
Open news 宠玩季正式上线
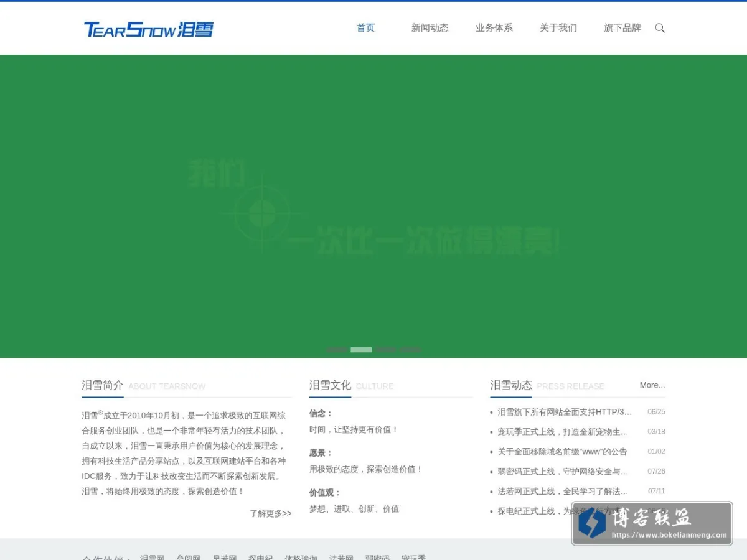[x=563, y=432]
